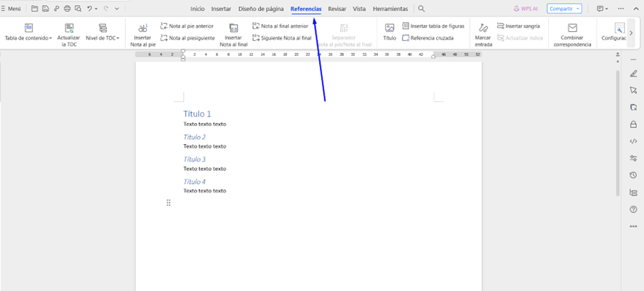Expand the quick access toolbar chevron
This screenshot has width=644, height=291.
(x=117, y=9)
